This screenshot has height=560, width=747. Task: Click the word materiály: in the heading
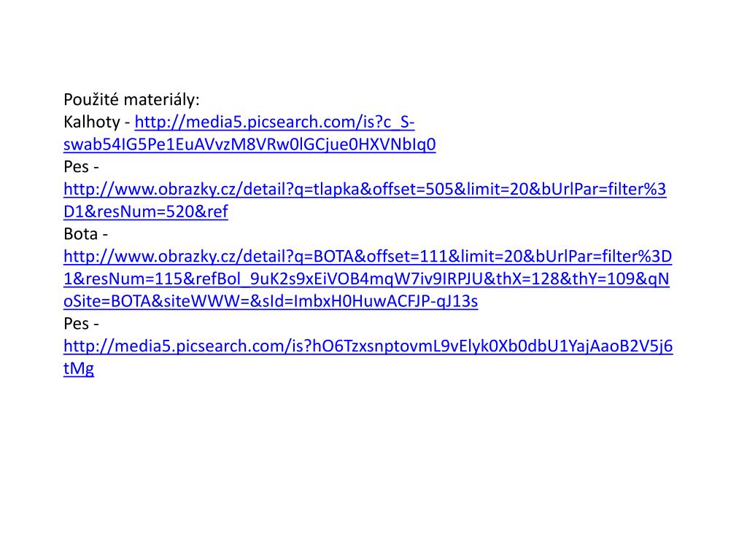(x=161, y=99)
